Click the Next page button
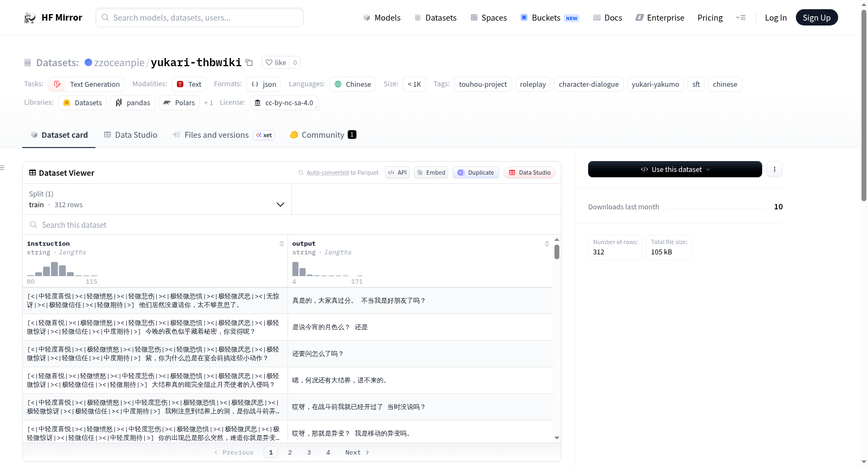Screen dimensions: 868x467 click(x=357, y=452)
